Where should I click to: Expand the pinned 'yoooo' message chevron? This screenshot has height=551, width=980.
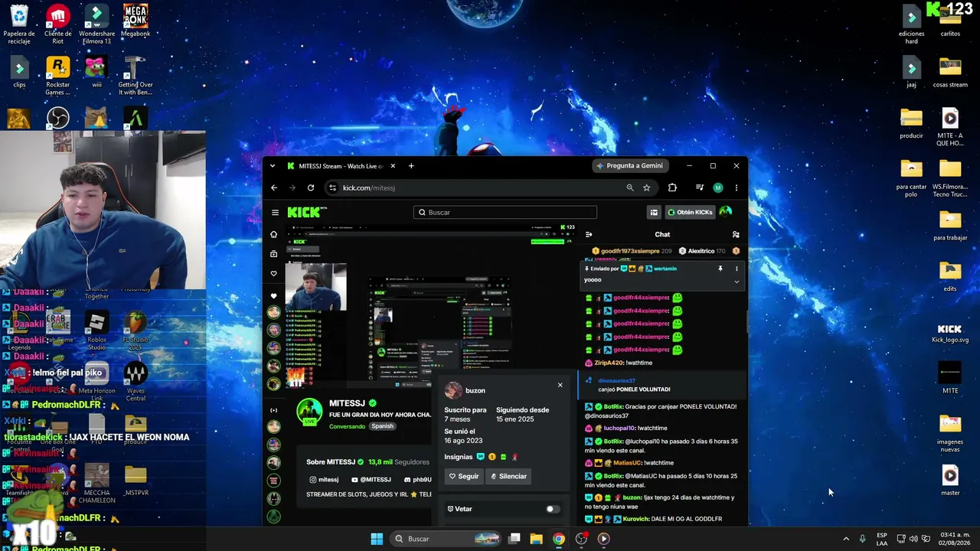click(x=737, y=282)
